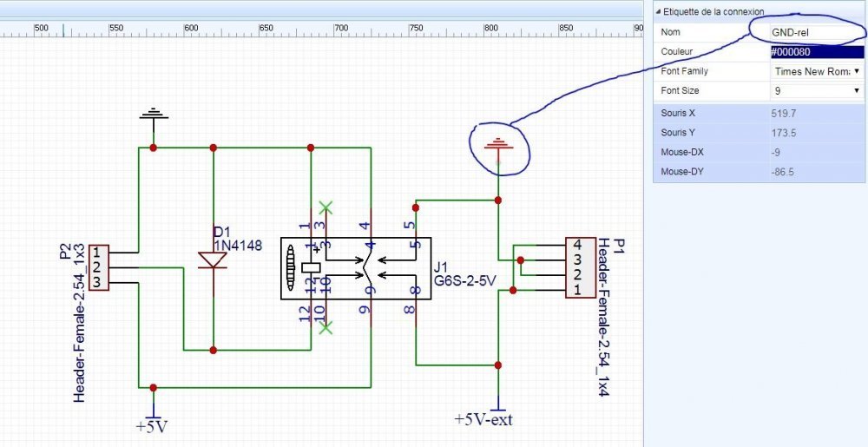
Task: Click pin 2 of the P2 header
Action: (97, 268)
